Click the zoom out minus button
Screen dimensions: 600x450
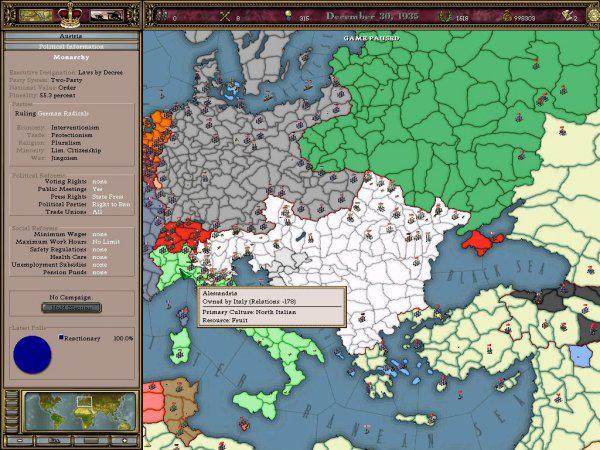click(x=20, y=441)
